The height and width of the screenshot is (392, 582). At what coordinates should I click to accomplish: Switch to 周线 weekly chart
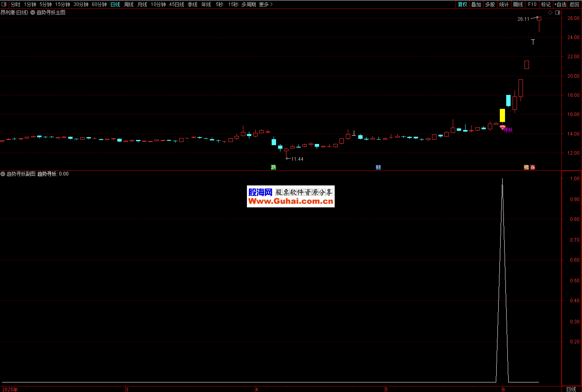(129, 4)
